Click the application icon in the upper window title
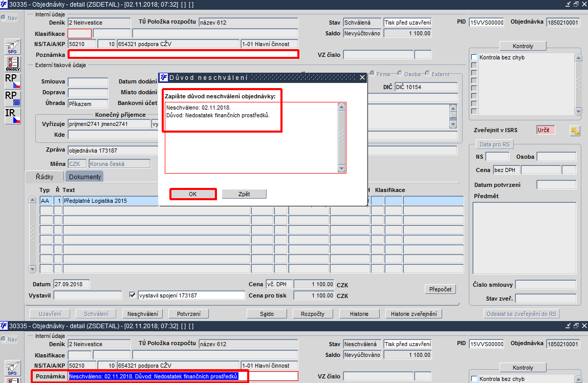This screenshot has height=383, width=588. coord(4,5)
